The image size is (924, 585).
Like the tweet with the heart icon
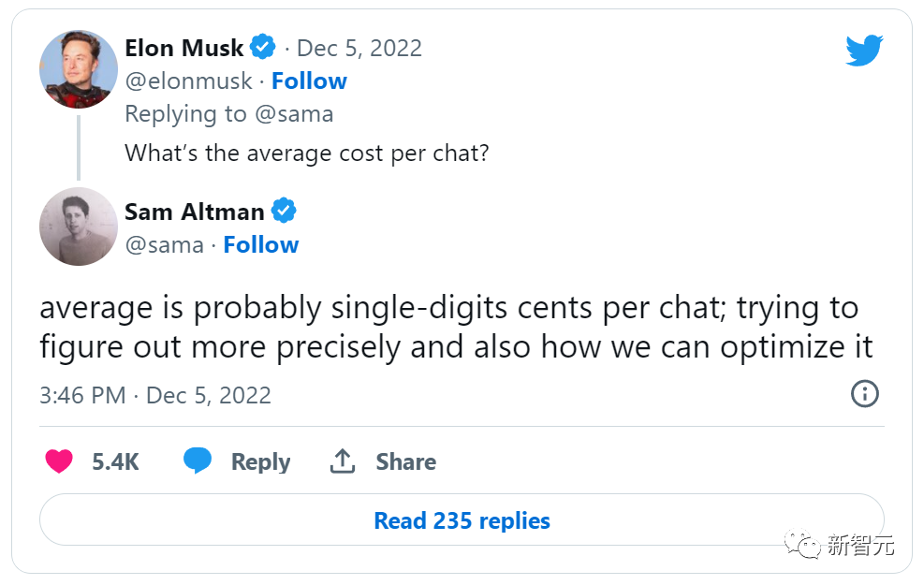point(59,461)
